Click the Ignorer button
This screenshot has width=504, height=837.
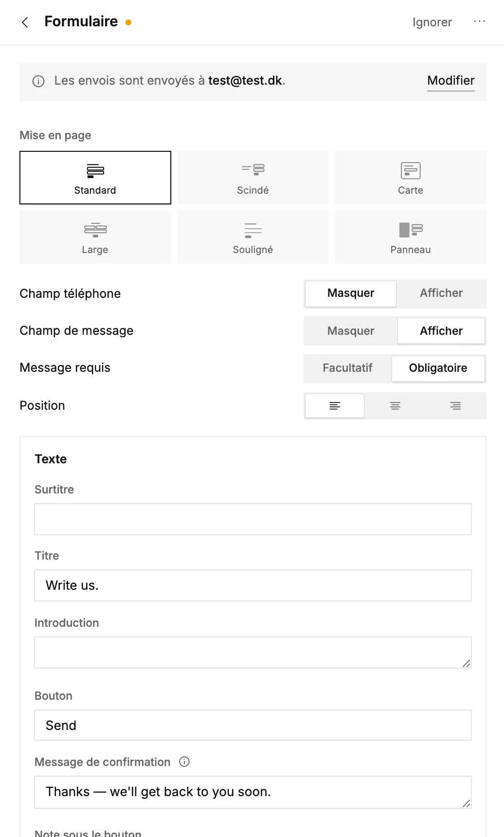[432, 22]
